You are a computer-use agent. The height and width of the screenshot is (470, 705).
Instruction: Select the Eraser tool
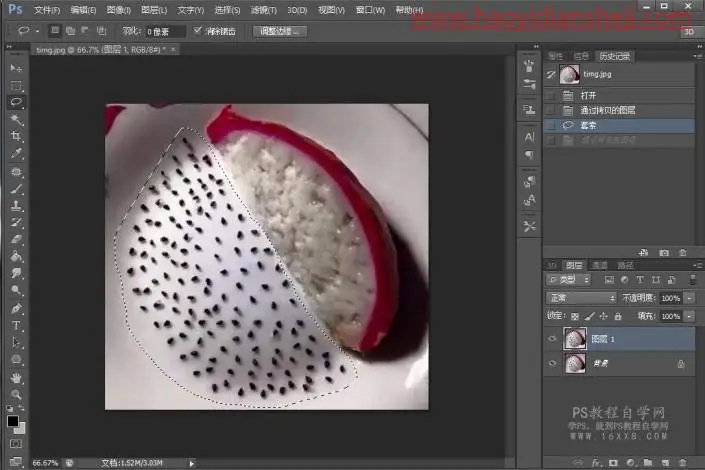coord(16,240)
